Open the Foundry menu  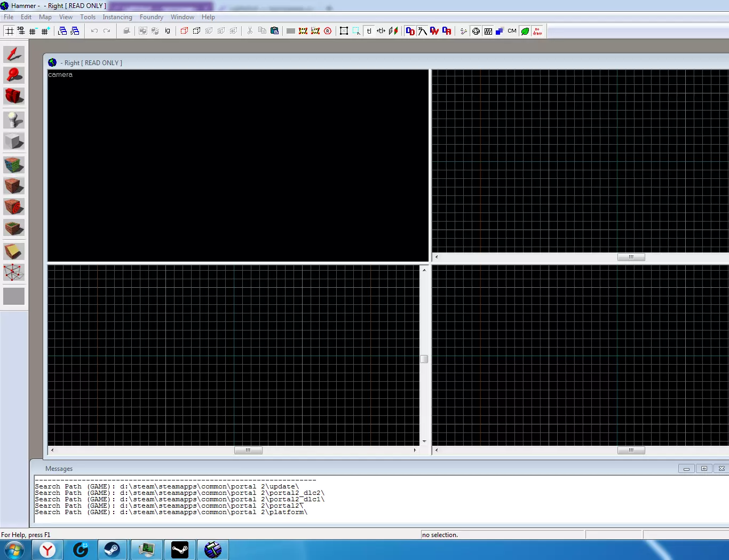point(152,17)
